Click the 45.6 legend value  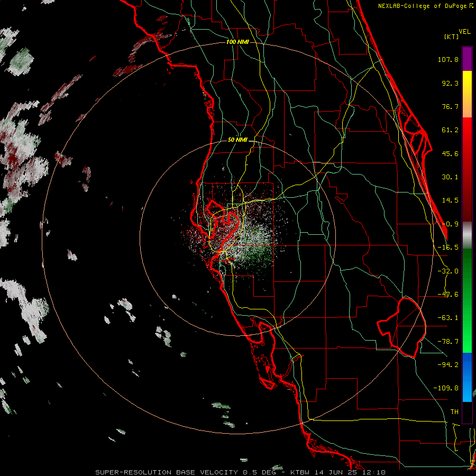pos(450,153)
